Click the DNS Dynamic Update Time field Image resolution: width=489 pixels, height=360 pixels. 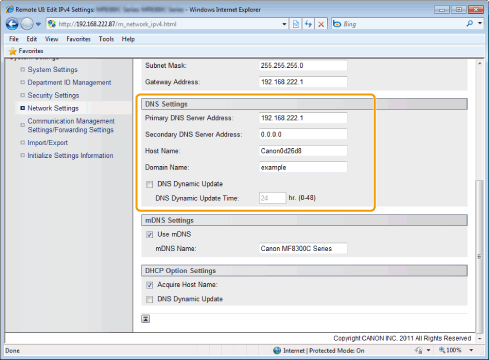tap(272, 198)
